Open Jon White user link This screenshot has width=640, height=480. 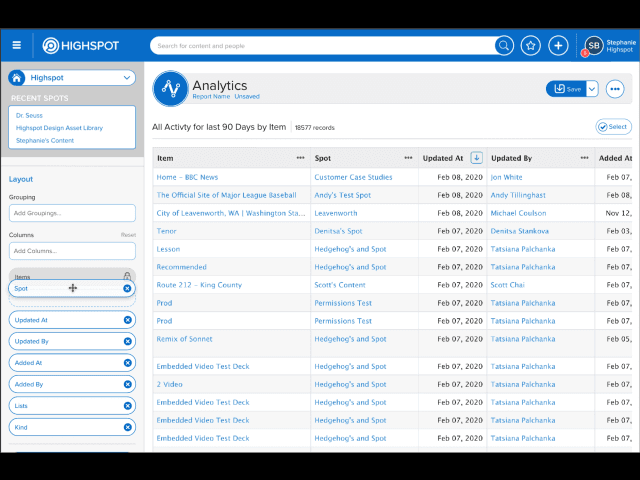click(506, 177)
